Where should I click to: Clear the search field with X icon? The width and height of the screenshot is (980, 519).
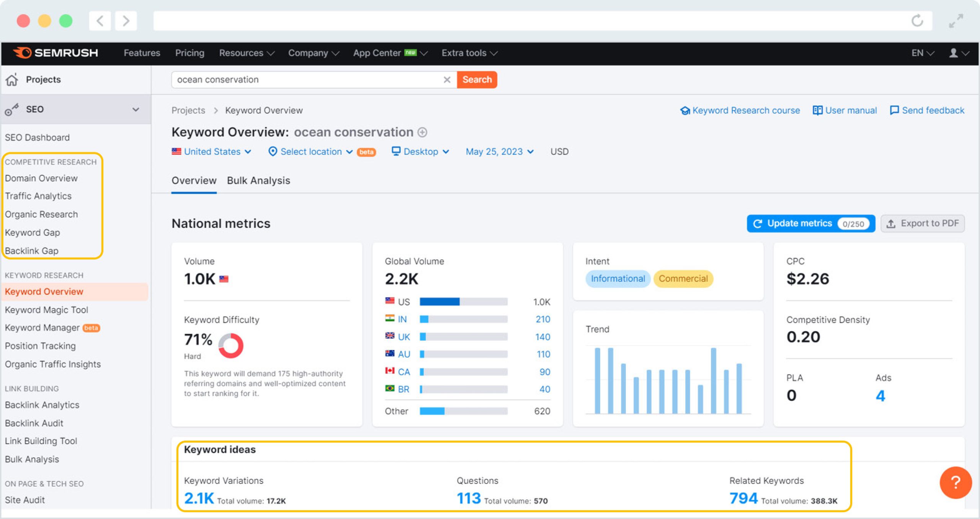[447, 80]
